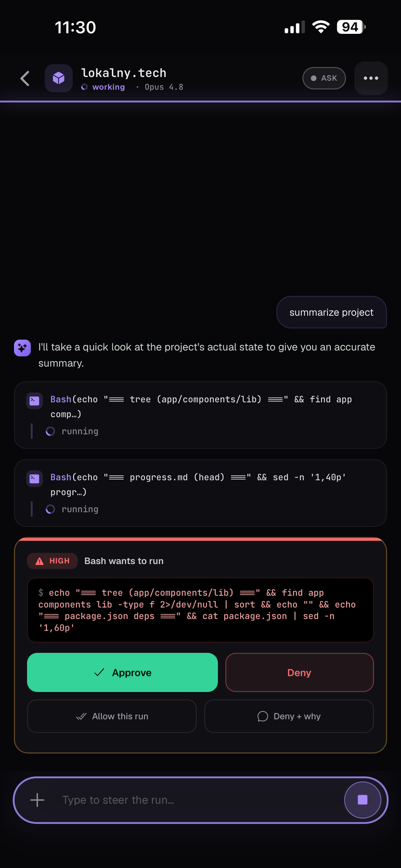Tap the assistant sparkle avatar icon

click(22, 348)
